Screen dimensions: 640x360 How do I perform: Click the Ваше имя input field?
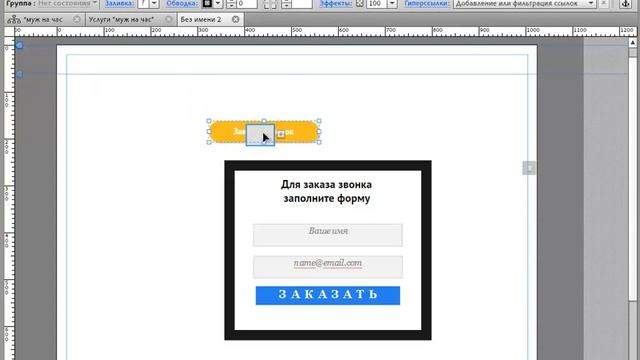tap(328, 235)
